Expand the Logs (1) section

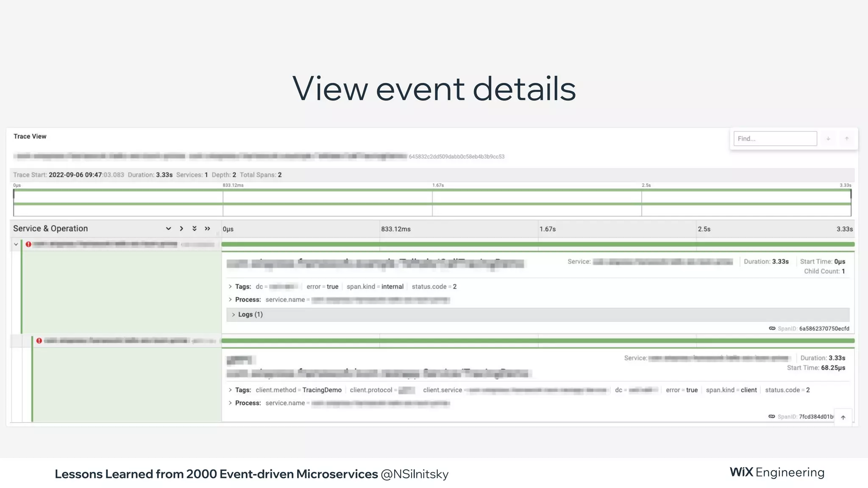click(538, 314)
